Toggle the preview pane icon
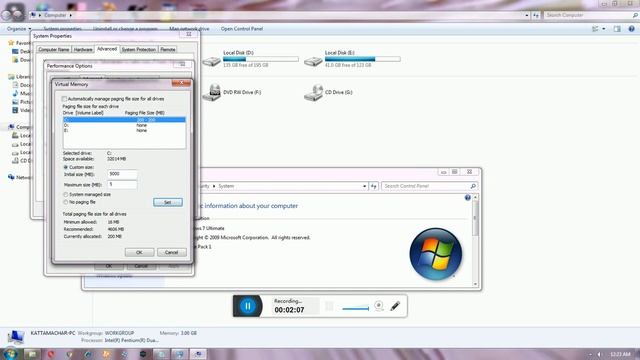Screen dimensions: 640x360 [617, 29]
